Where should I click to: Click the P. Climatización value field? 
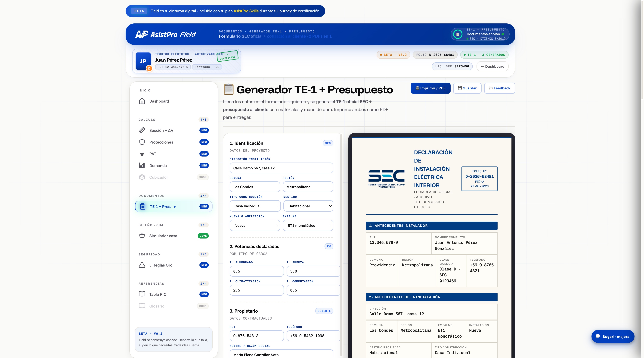(x=257, y=290)
